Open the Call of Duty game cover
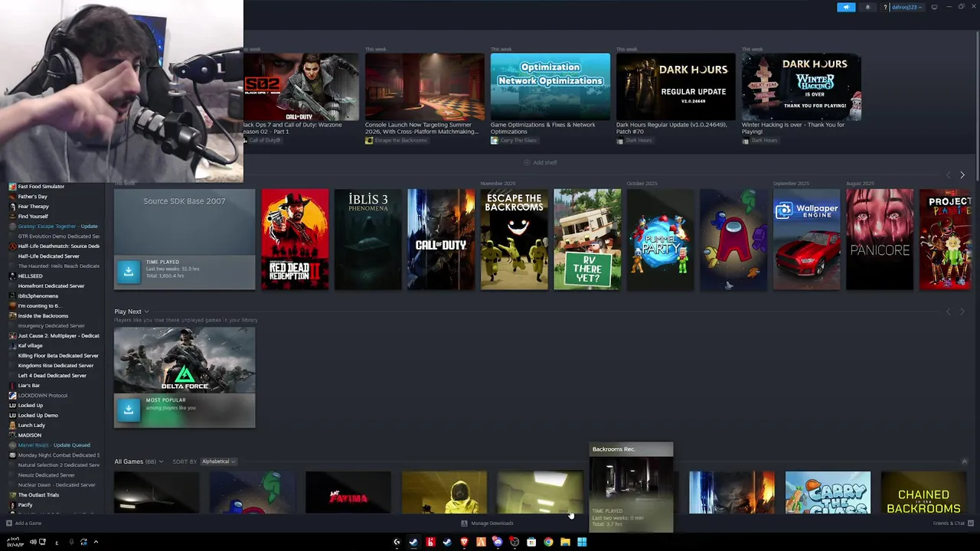This screenshot has width=980, height=551. [441, 240]
